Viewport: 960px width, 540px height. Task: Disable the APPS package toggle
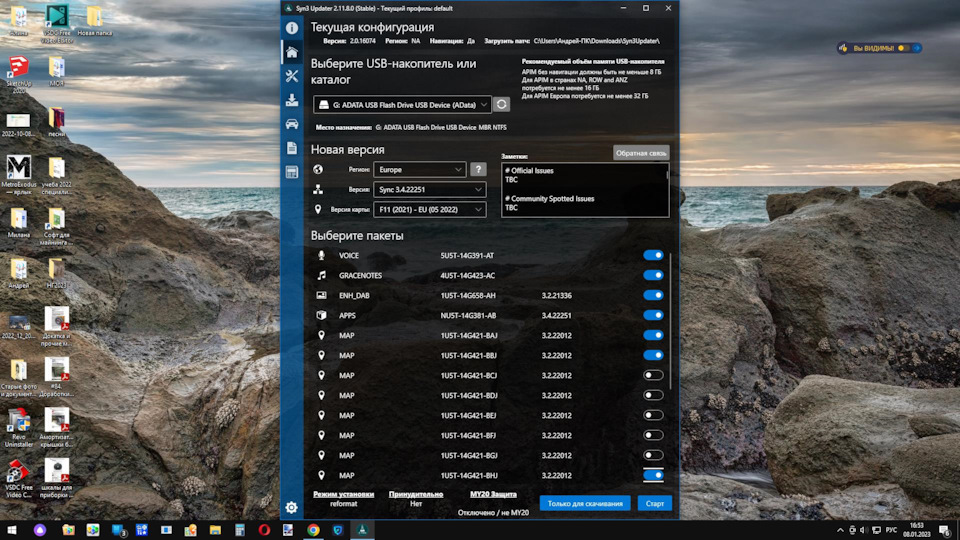tap(653, 315)
